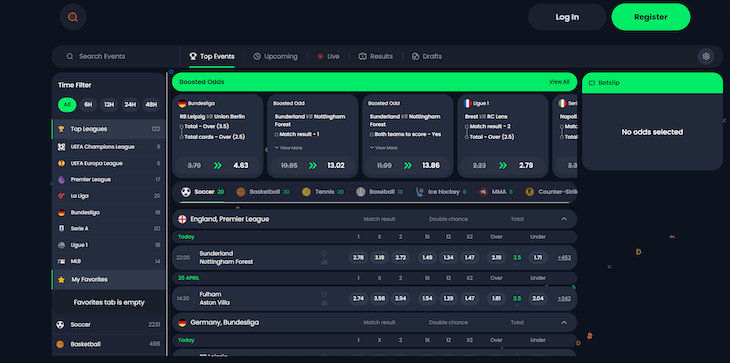730x363 pixels.
Task: Open +342 more markets for Fulham
Action: click(564, 298)
